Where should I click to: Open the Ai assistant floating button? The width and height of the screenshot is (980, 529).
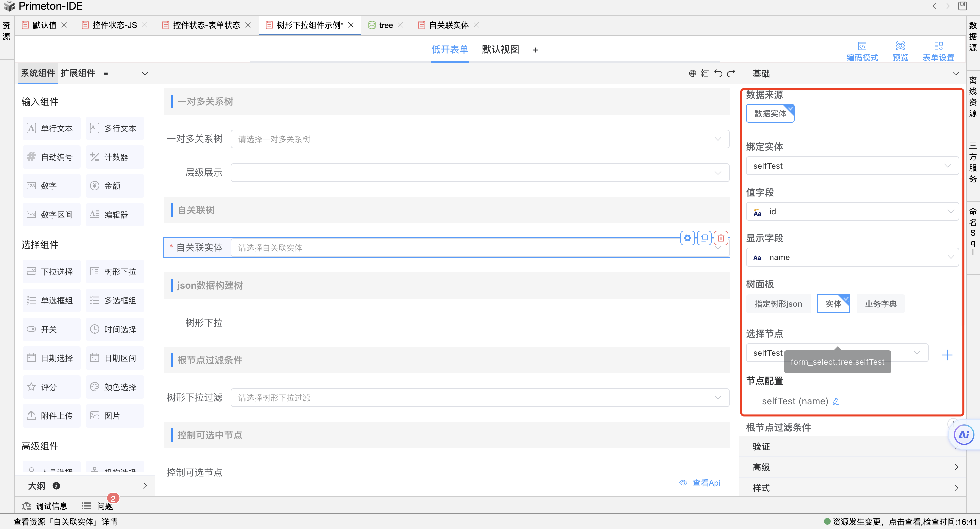coord(964,434)
